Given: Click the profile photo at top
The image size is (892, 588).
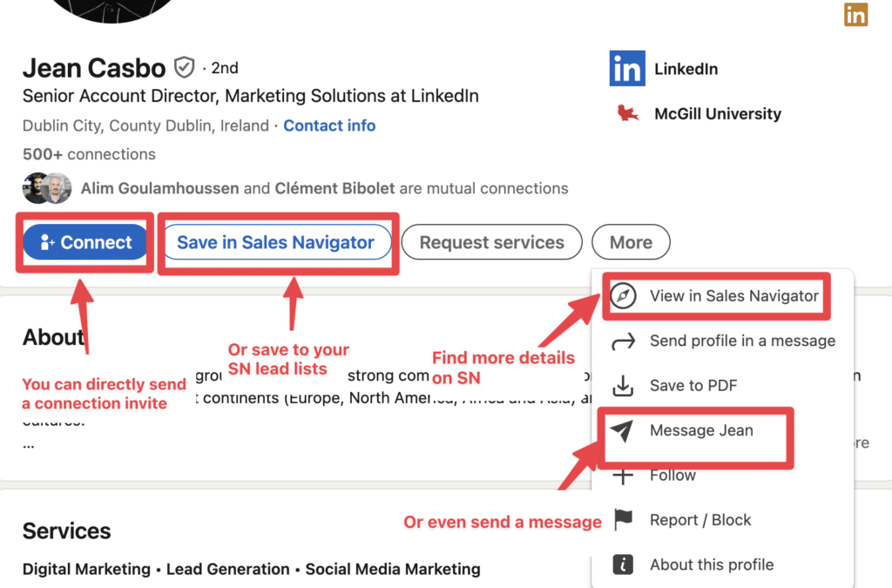Looking at the screenshot, I should tap(111, 10).
